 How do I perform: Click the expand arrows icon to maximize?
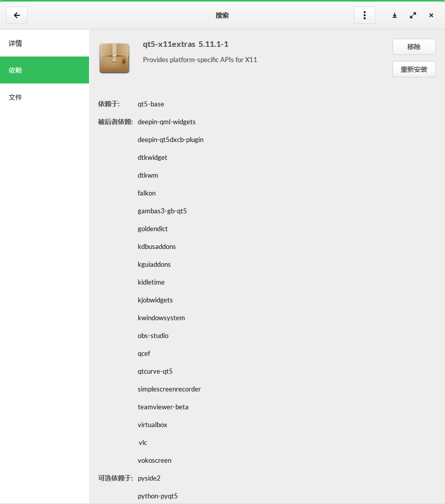point(413,15)
